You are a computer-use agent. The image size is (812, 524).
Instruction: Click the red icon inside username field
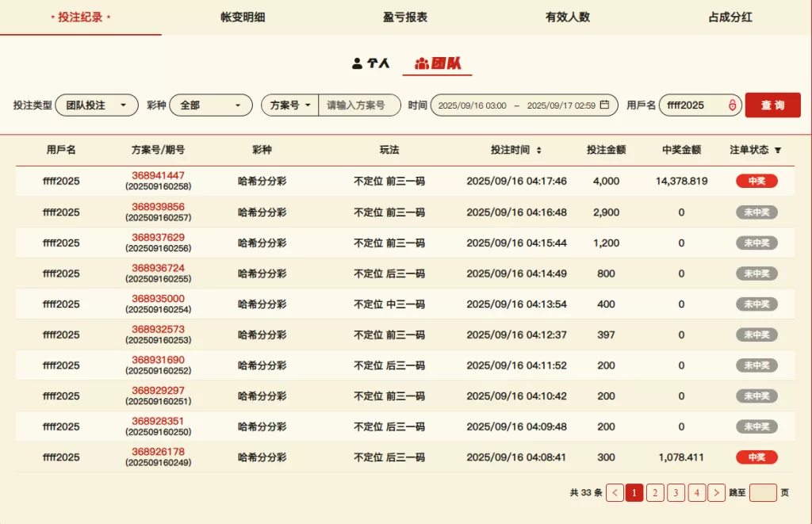coord(732,105)
